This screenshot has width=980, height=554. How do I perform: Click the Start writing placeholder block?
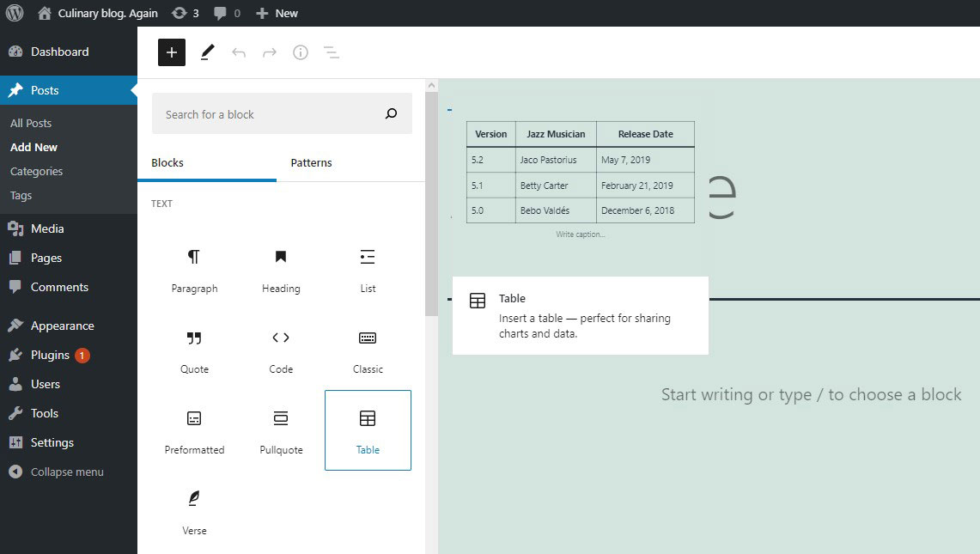click(x=812, y=394)
